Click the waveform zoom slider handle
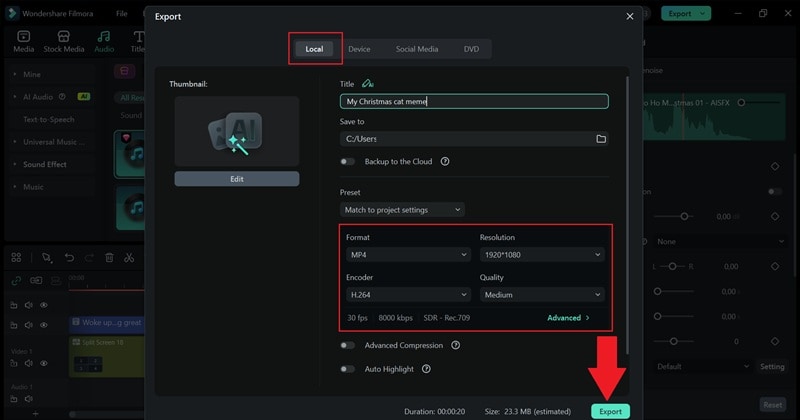Image resolution: width=800 pixels, height=420 pixels. [741, 103]
